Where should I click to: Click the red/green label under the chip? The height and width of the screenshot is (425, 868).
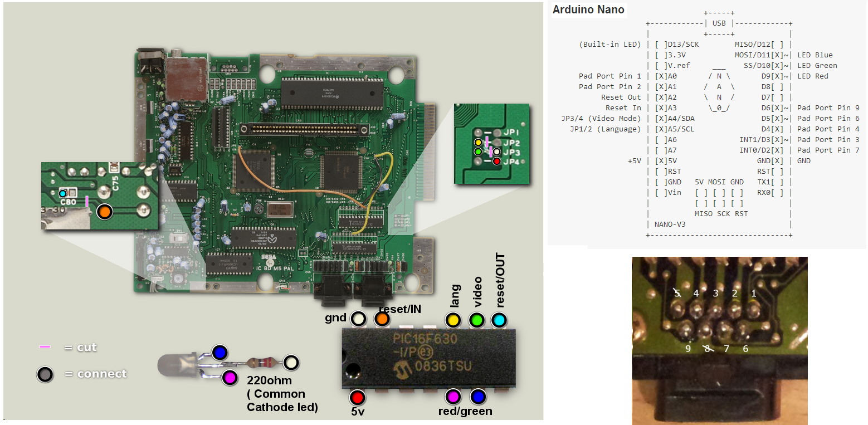tap(465, 412)
